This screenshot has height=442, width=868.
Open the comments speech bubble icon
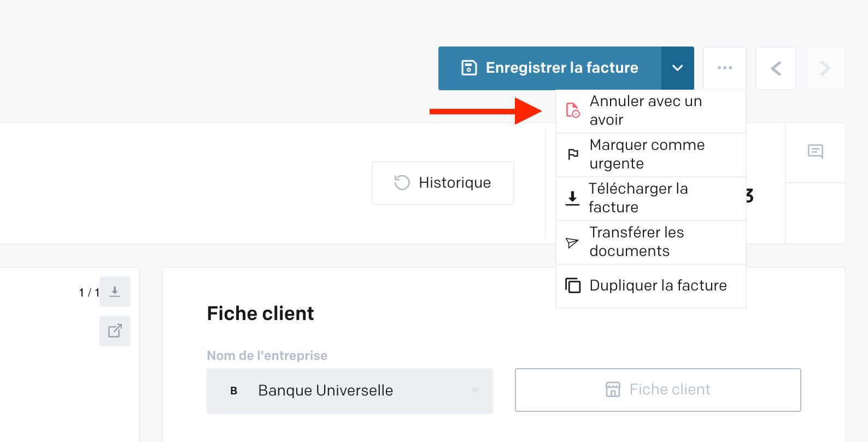[x=816, y=152]
